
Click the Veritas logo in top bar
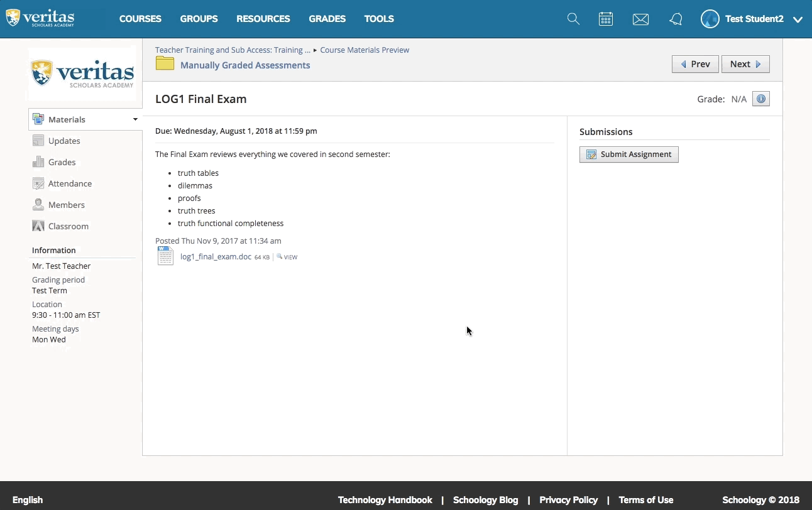tap(40, 18)
